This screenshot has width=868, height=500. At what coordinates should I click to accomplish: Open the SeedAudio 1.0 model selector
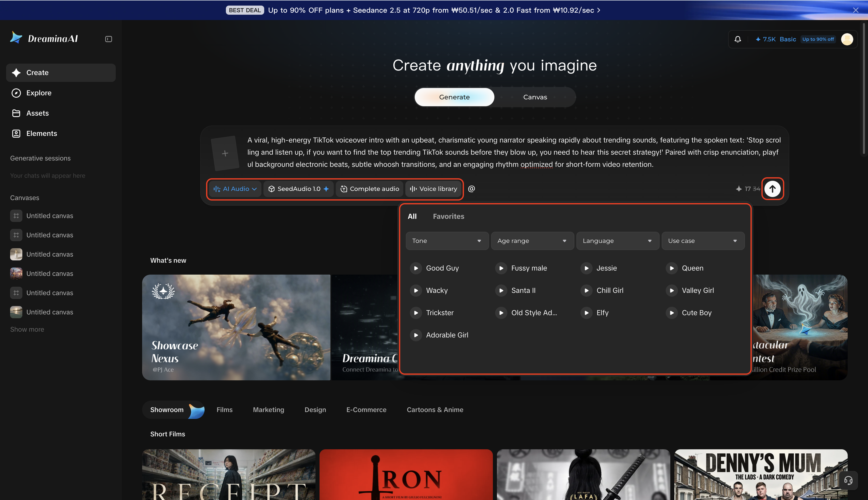298,189
